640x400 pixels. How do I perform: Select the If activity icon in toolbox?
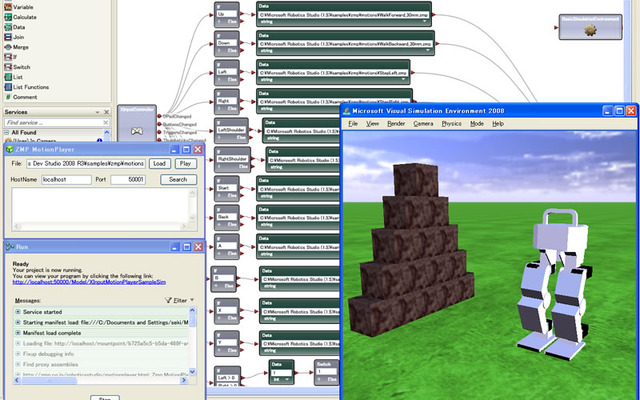click(8, 57)
